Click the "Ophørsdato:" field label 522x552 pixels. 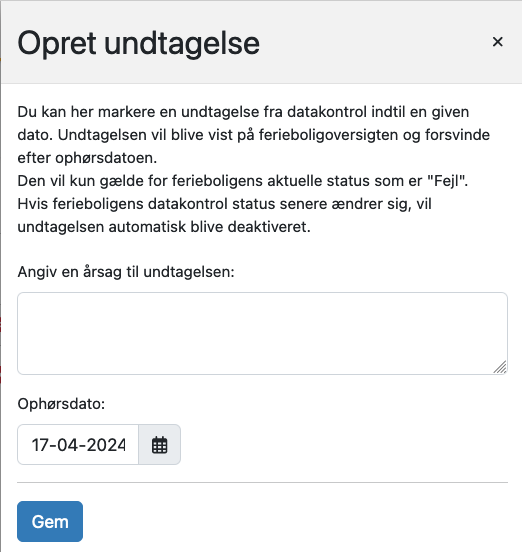(x=61, y=404)
